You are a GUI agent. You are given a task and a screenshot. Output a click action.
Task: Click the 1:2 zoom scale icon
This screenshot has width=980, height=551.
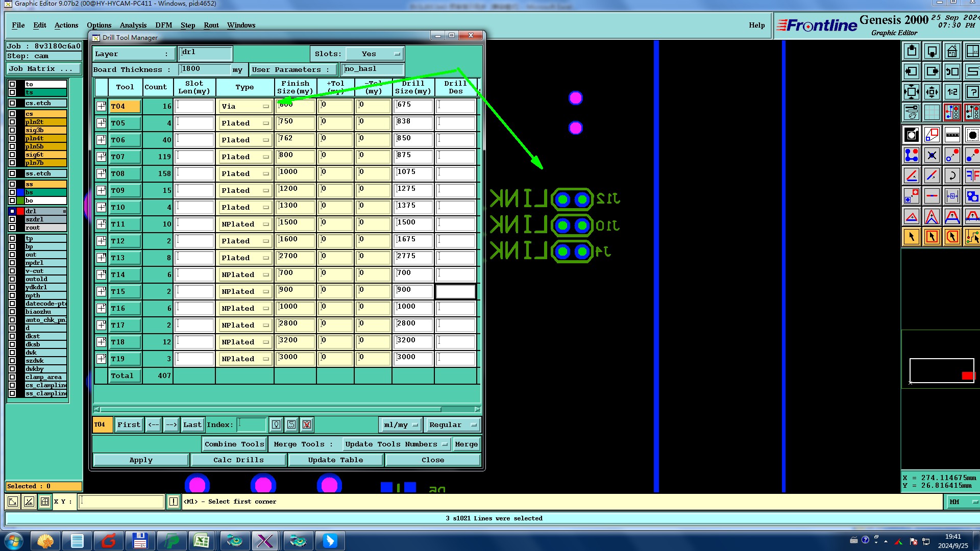(x=952, y=92)
